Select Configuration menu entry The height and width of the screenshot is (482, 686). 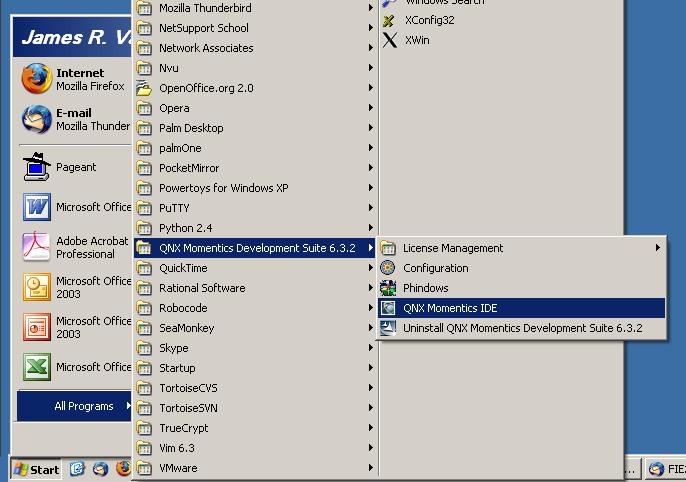[522, 268]
